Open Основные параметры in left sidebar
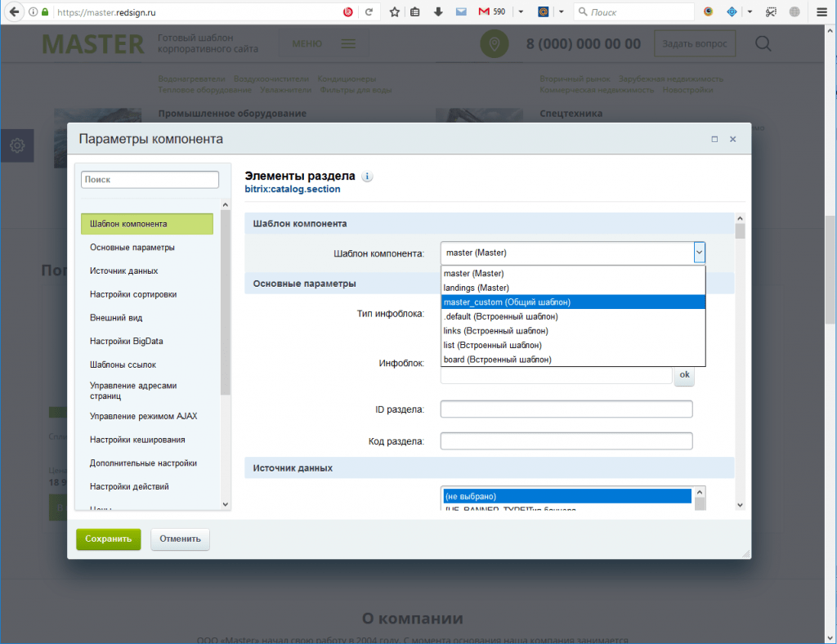837x644 pixels. (x=132, y=248)
